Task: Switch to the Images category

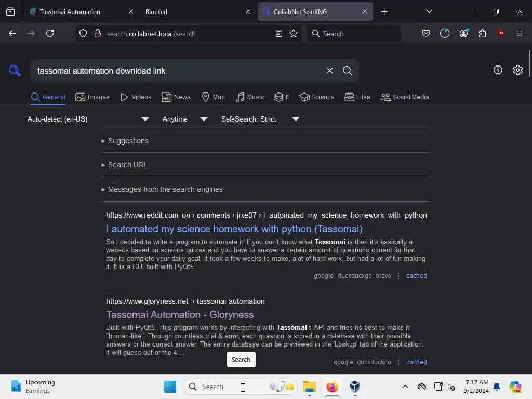Action: (x=92, y=97)
